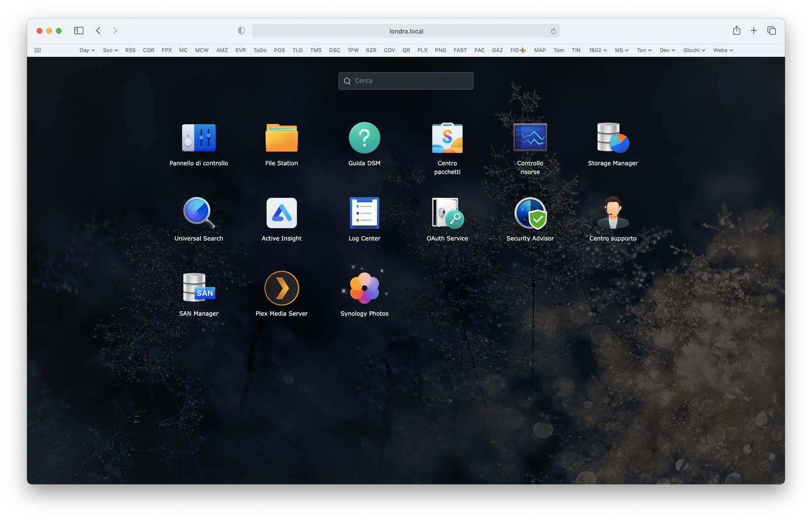Click the Cerca search field

coord(406,81)
